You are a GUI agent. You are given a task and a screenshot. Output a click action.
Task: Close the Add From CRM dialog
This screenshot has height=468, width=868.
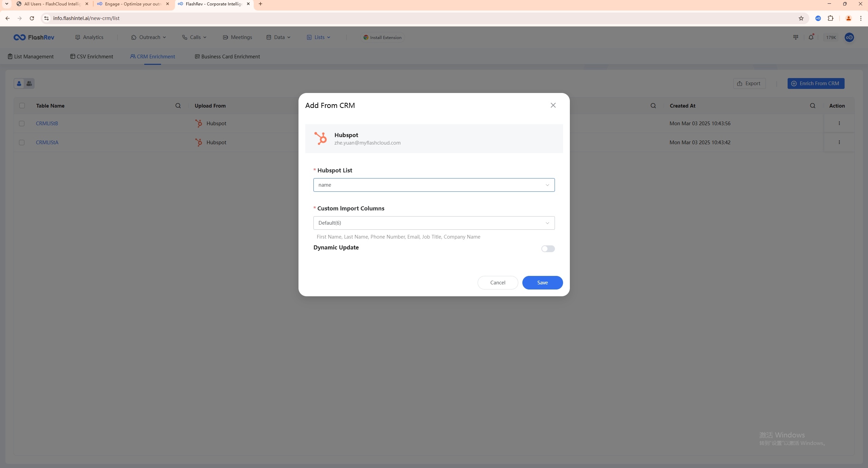(553, 105)
